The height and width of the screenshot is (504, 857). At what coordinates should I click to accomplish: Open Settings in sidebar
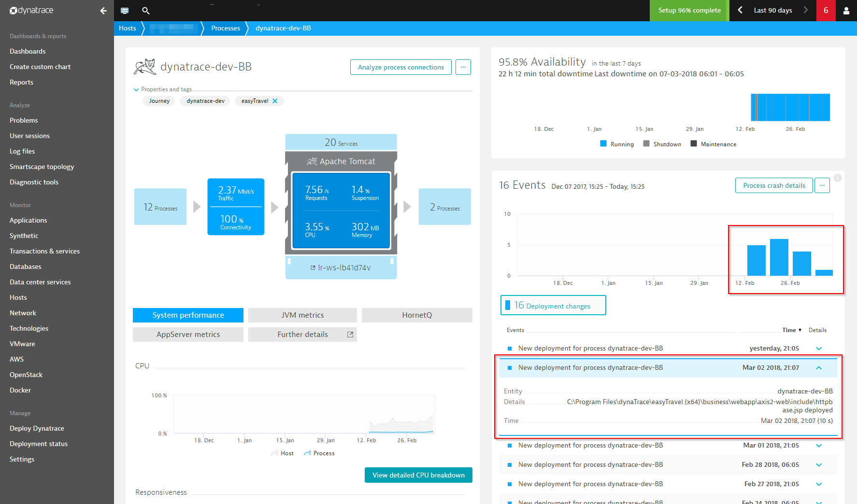tap(22, 459)
